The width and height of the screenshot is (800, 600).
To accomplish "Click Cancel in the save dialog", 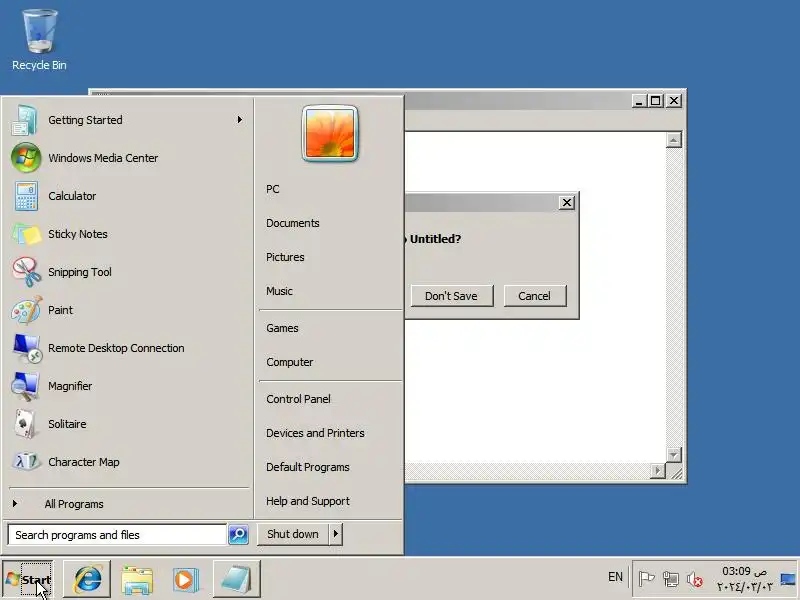I will (535, 296).
